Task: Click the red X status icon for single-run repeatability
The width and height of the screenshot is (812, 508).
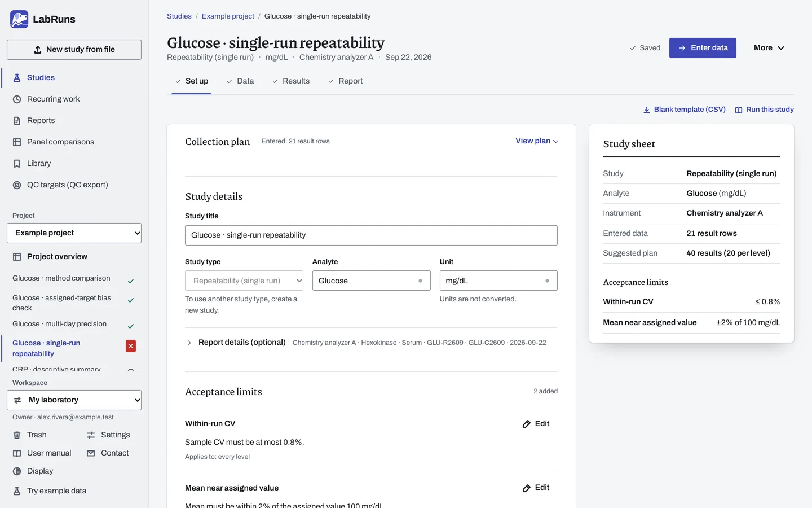Action: pyautogui.click(x=131, y=346)
